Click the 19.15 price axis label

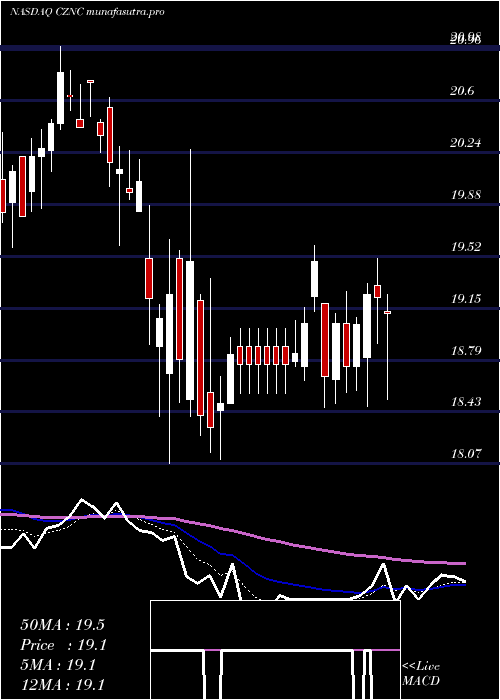point(466,298)
